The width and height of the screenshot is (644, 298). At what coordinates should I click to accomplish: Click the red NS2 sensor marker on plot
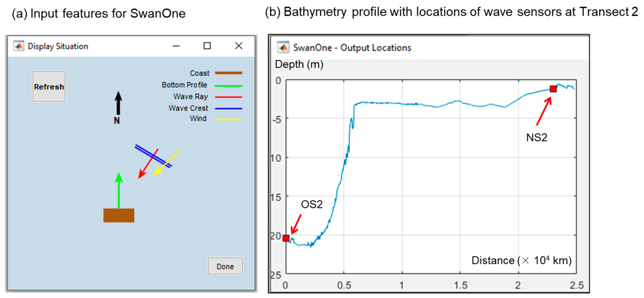click(x=553, y=89)
